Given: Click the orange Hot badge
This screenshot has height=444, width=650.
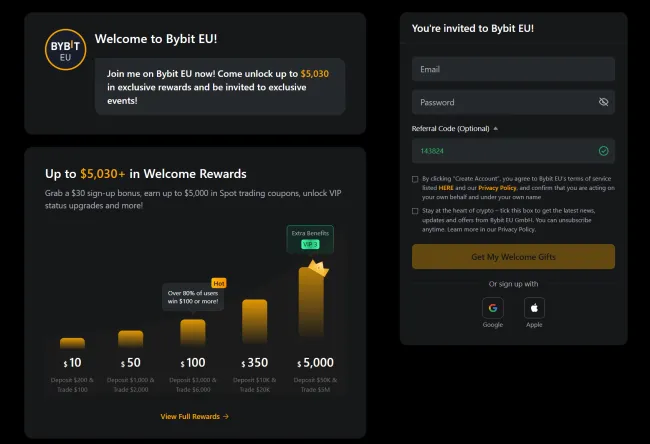Looking at the screenshot, I should 219,283.
